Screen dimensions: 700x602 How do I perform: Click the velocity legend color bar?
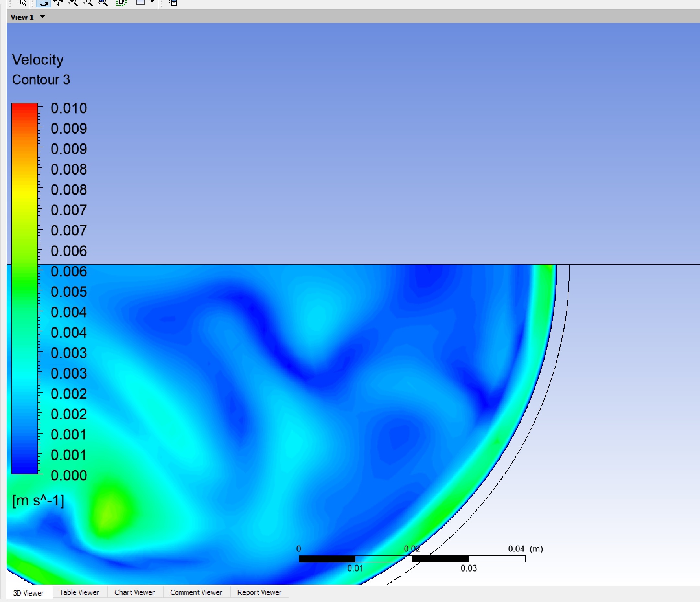click(x=24, y=288)
